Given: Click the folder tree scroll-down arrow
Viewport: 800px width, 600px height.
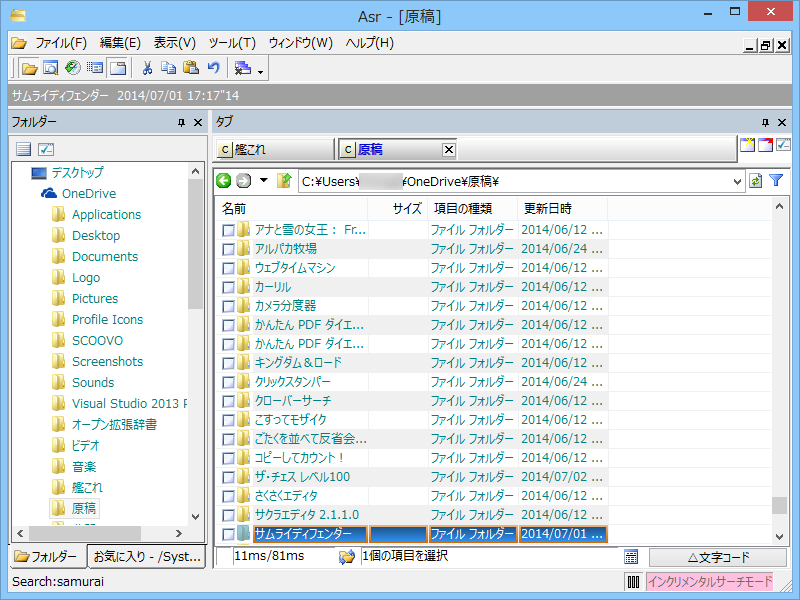Looking at the screenshot, I should click(x=195, y=516).
